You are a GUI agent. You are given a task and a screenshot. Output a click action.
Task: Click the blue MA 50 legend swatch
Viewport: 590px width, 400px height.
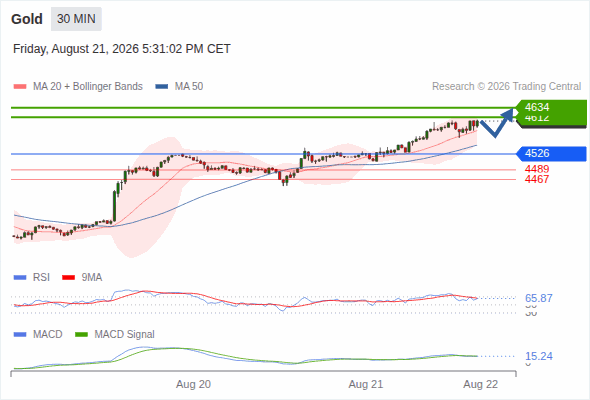pos(162,87)
